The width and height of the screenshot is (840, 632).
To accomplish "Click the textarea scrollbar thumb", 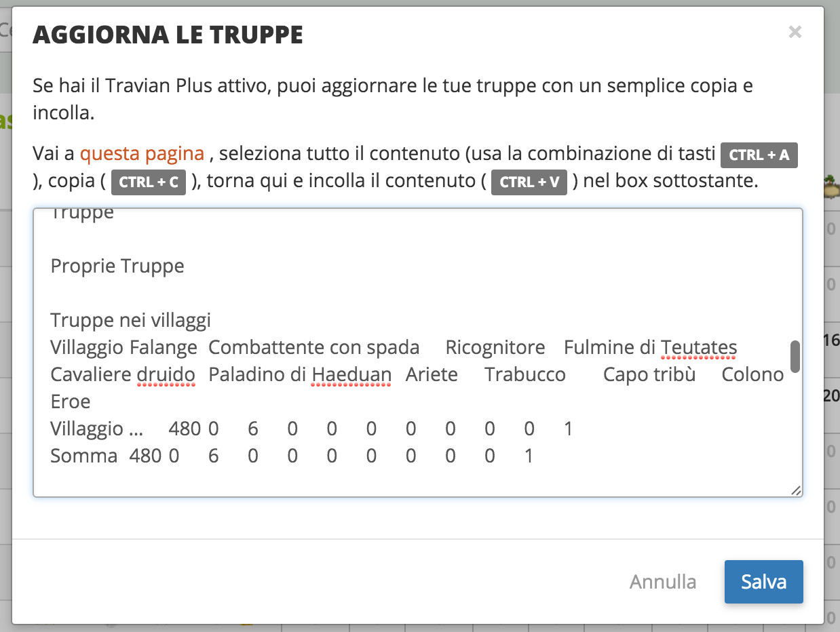I will (795, 357).
